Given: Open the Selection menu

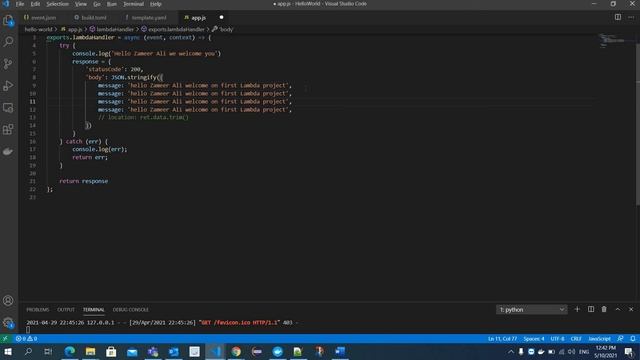Looking at the screenshot, I should click(x=58, y=4).
